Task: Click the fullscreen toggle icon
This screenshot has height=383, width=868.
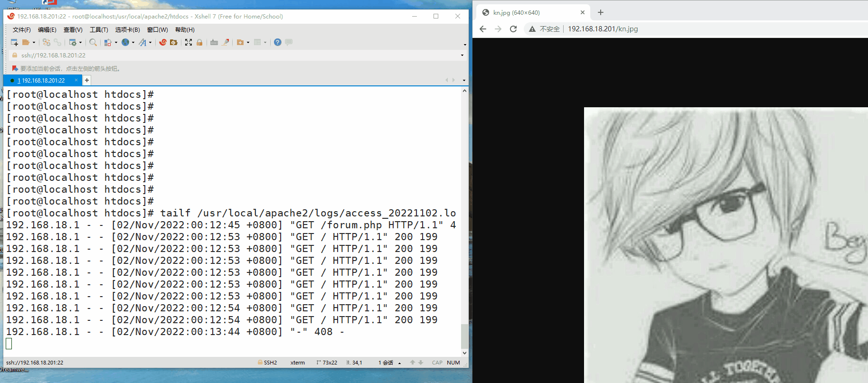Action: point(189,42)
